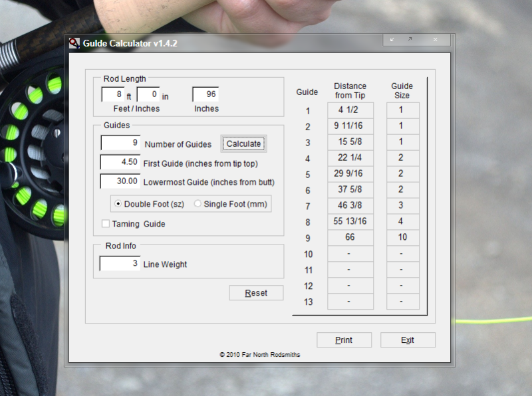
Task: Click the window minimize arrow button
Action: click(x=392, y=40)
